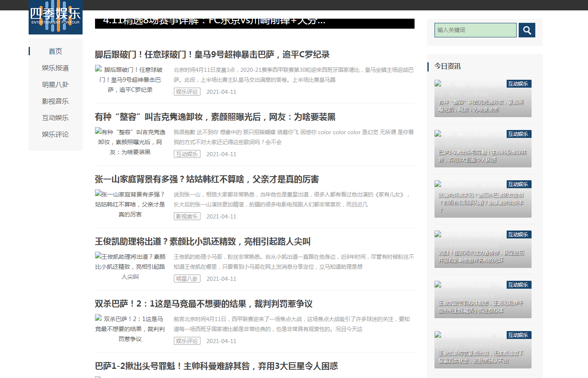The height and width of the screenshot is (378, 588).
Task: Go to 首页 in the sidebar
Action: pyautogui.click(x=56, y=51)
